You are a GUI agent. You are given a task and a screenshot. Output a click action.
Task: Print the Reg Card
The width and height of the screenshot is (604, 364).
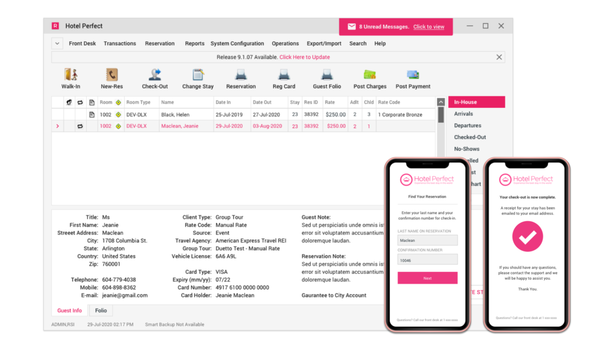click(284, 75)
